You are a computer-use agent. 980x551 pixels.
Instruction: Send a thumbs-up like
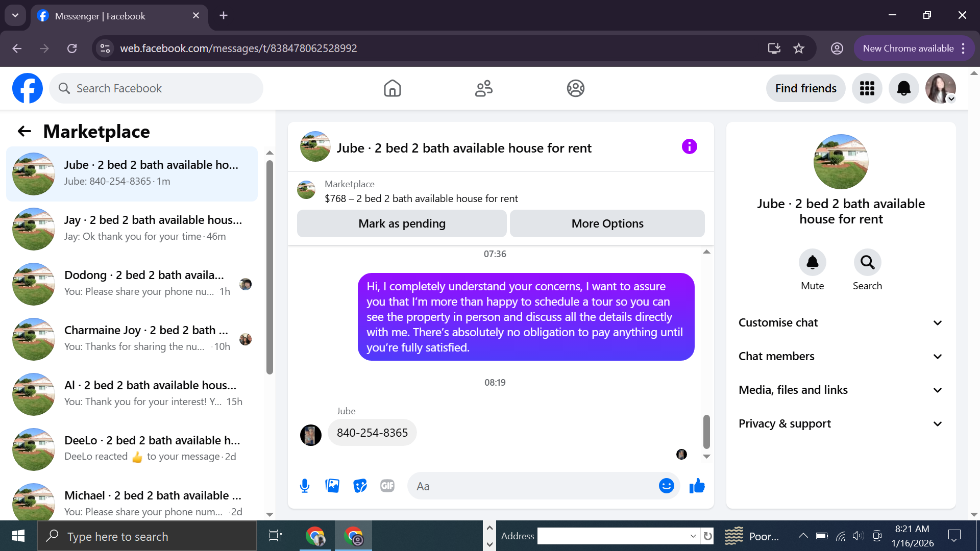click(697, 486)
